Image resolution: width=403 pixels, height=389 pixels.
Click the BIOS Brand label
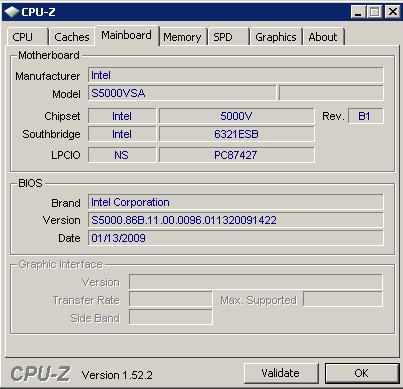tap(66, 203)
